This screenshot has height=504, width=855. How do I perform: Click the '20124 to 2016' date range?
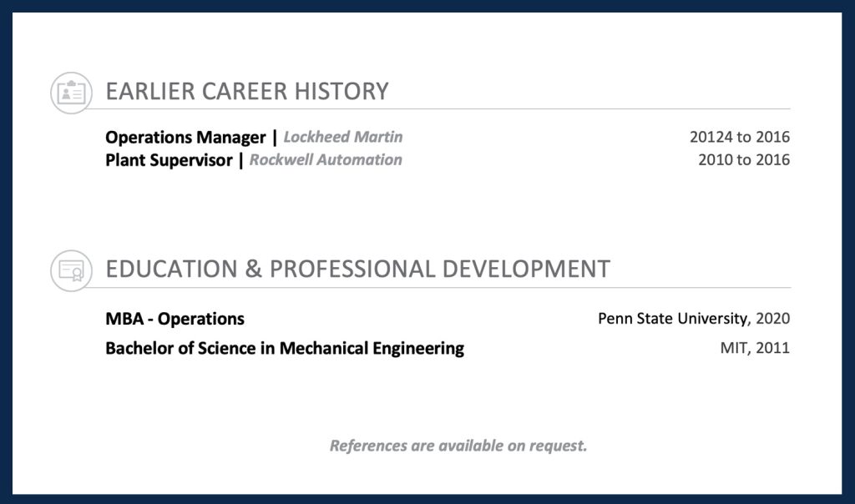click(x=739, y=137)
